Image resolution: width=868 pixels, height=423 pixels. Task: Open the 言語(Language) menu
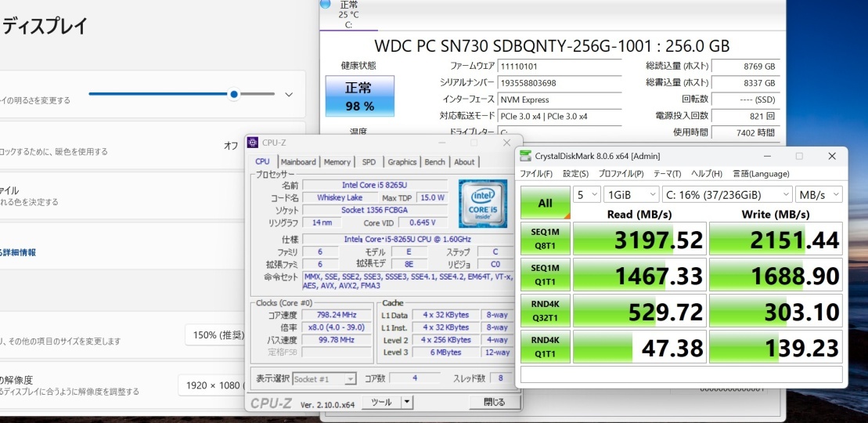click(x=761, y=174)
